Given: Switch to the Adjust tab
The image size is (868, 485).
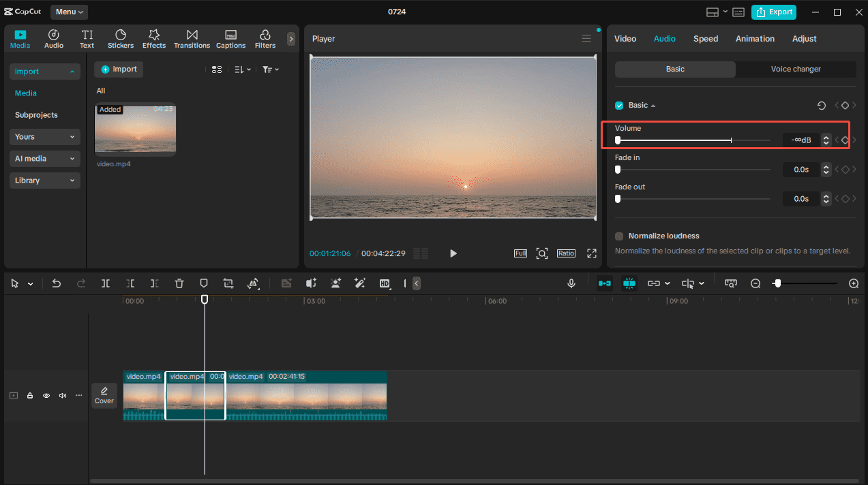Looking at the screenshot, I should (x=805, y=39).
